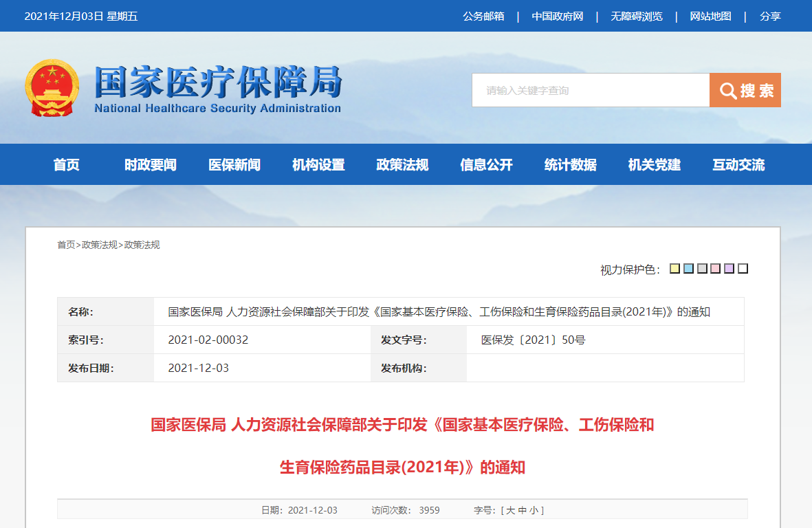The width and height of the screenshot is (812, 528).
Task: Open 医保新闻 navigation item
Action: pyautogui.click(x=234, y=164)
